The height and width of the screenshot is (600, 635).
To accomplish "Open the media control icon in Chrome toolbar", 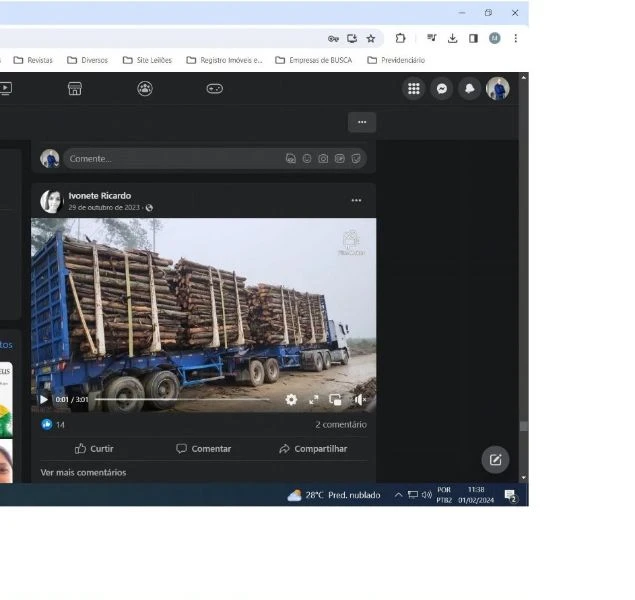I will pyautogui.click(x=431, y=38).
